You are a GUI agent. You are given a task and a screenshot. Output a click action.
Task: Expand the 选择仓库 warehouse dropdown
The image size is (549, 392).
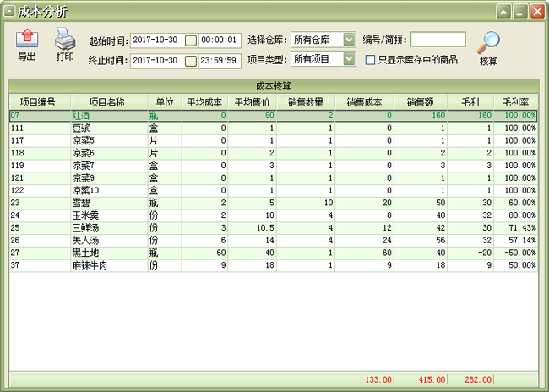[349, 40]
